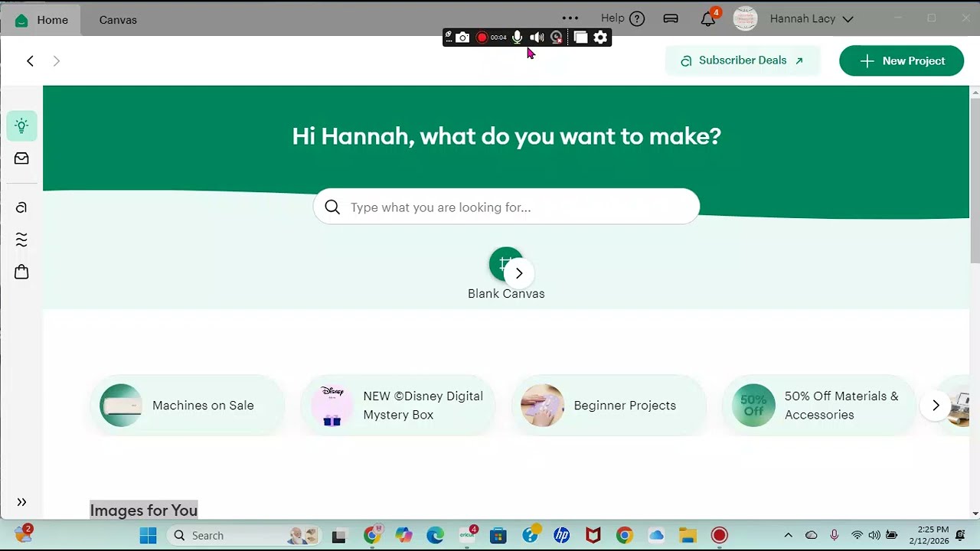Image resolution: width=980 pixels, height=551 pixels.
Task: Click the page vertical scrollbar
Action: click(x=975, y=181)
